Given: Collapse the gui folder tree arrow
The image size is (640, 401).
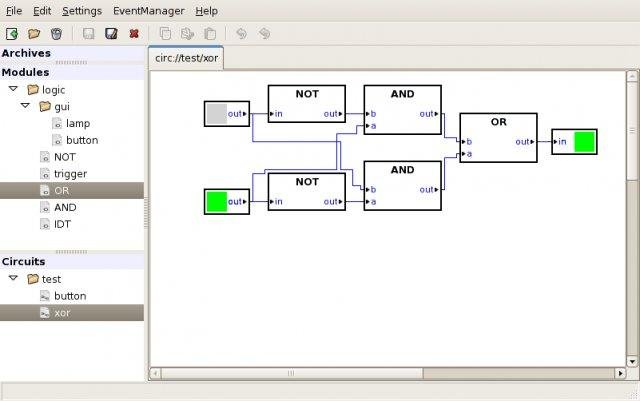Looking at the screenshot, I should coord(25,106).
